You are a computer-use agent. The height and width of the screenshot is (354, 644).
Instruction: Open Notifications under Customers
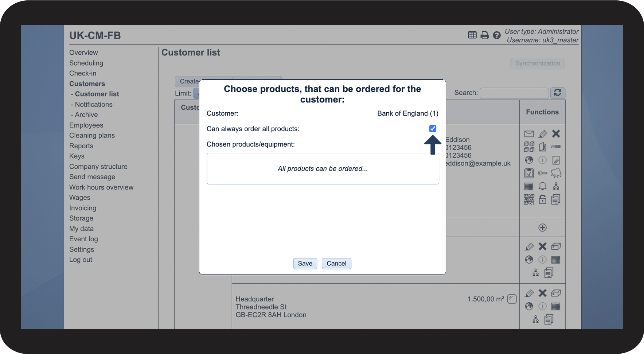click(x=94, y=104)
